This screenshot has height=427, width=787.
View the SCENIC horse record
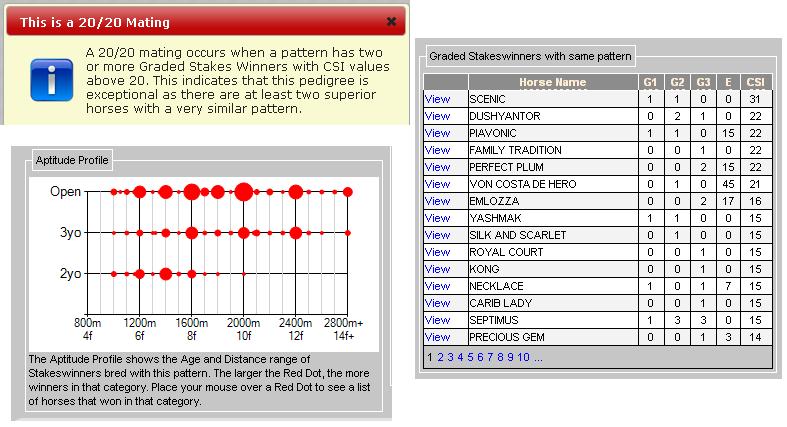437,99
